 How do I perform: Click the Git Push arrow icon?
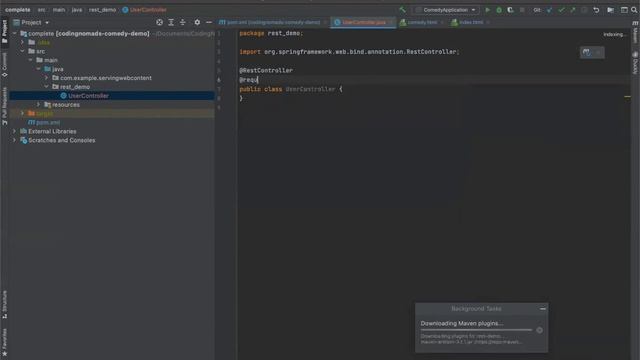click(x=573, y=10)
